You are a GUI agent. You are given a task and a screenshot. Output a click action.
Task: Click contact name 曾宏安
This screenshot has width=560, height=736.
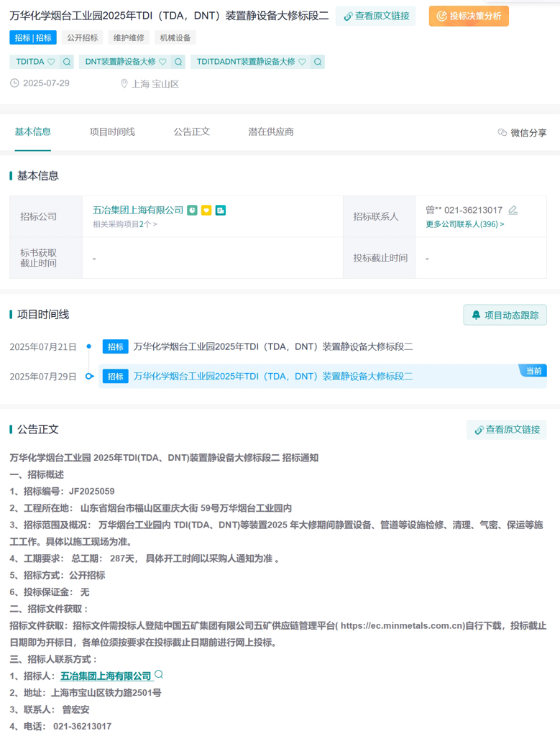[75, 709]
